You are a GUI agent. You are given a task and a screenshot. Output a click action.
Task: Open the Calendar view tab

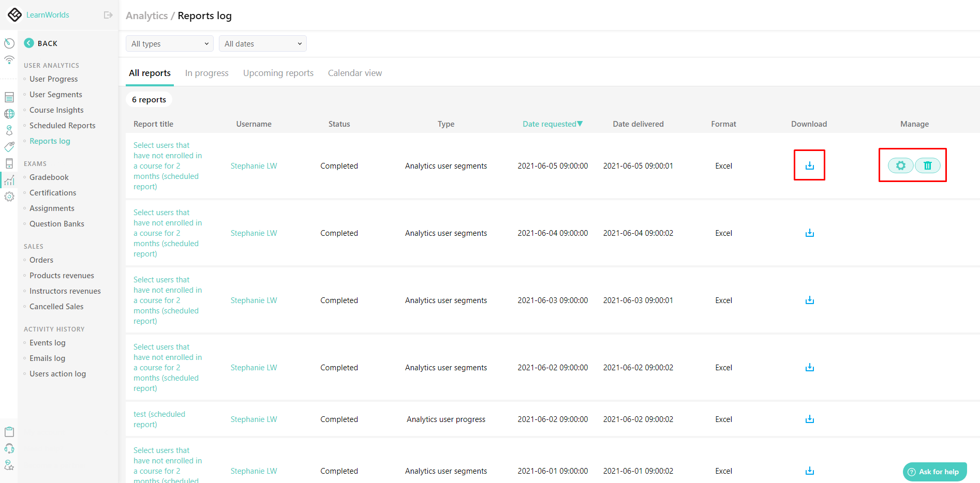355,73
